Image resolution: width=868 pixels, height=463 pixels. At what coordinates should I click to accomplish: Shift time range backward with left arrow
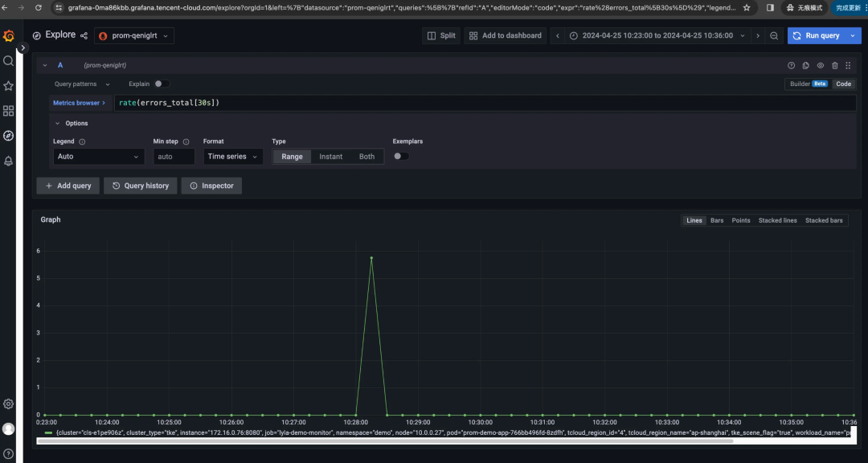pyautogui.click(x=558, y=35)
